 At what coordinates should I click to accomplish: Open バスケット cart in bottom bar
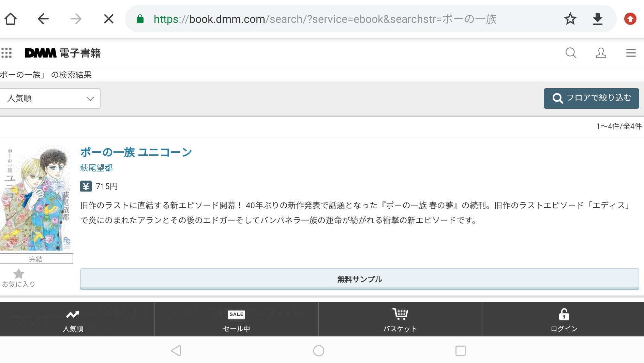click(x=400, y=320)
